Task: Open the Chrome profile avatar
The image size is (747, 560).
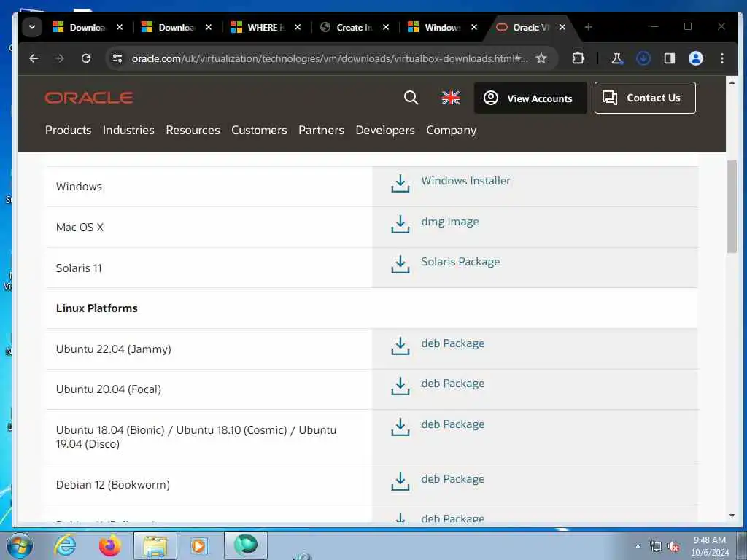Action: coord(695,58)
